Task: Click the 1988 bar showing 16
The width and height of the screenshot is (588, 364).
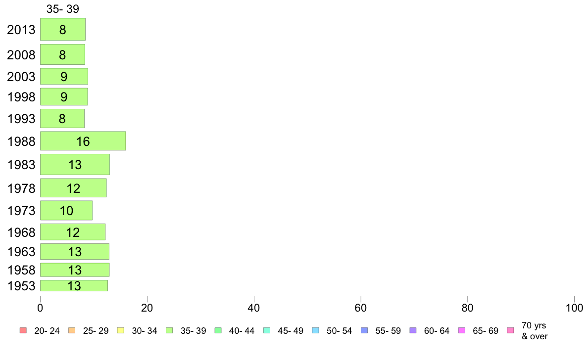Action: 83,141
